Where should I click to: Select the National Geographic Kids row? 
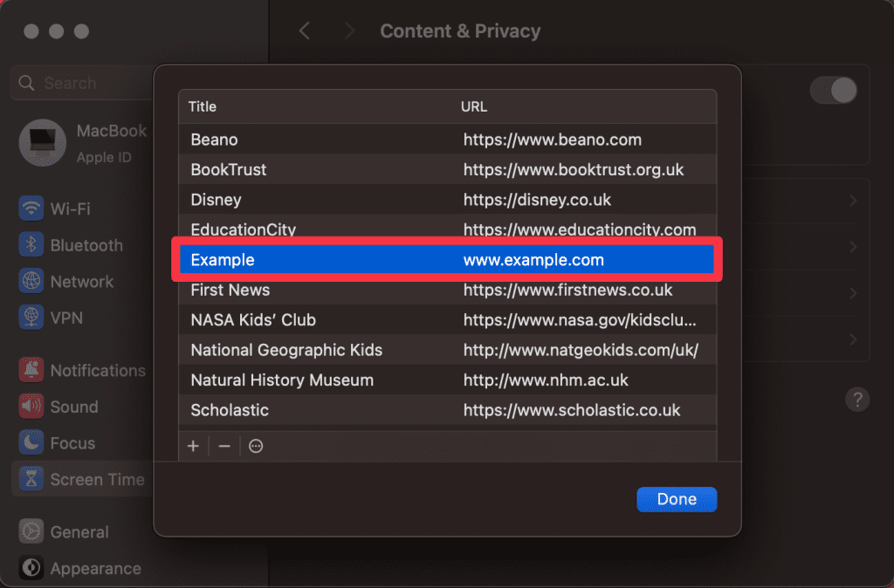pyautogui.click(x=448, y=351)
